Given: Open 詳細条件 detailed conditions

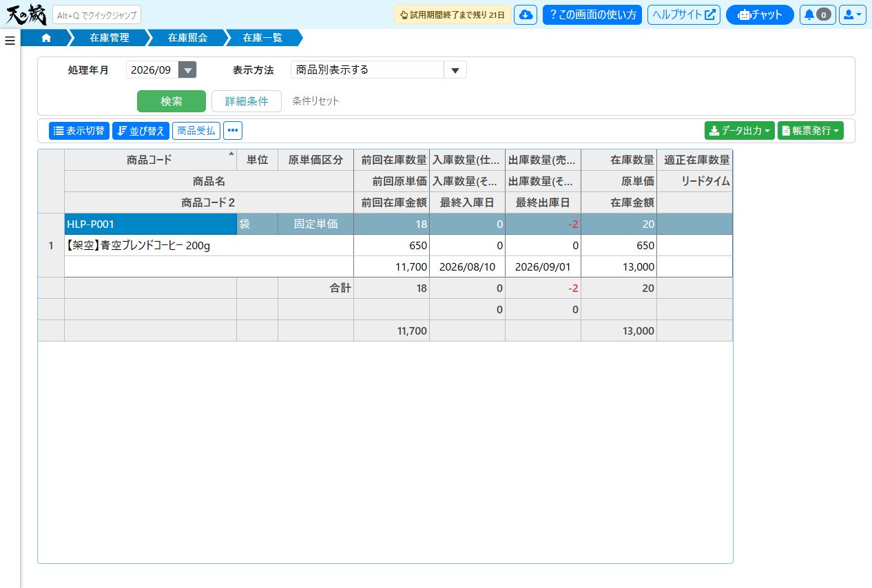Looking at the screenshot, I should 247,101.
